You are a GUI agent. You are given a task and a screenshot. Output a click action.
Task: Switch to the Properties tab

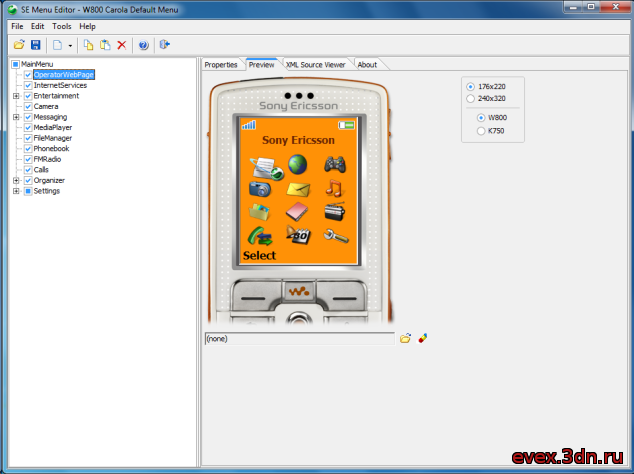click(221, 65)
